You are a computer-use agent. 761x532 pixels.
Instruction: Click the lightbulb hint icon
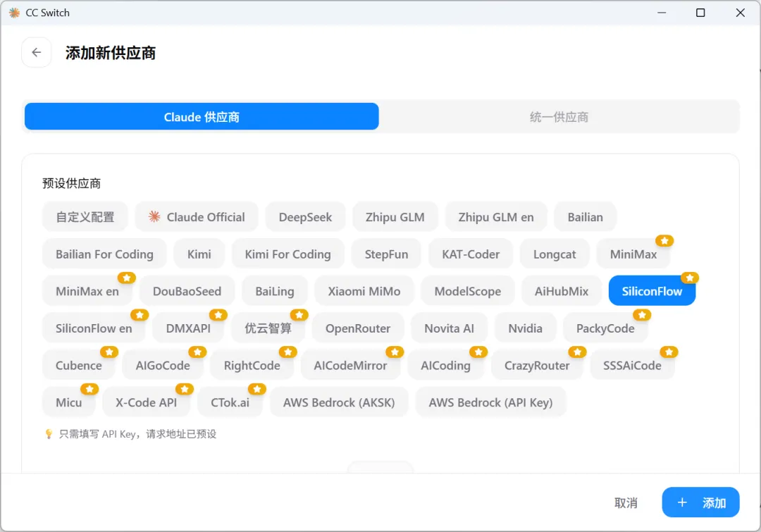[49, 434]
